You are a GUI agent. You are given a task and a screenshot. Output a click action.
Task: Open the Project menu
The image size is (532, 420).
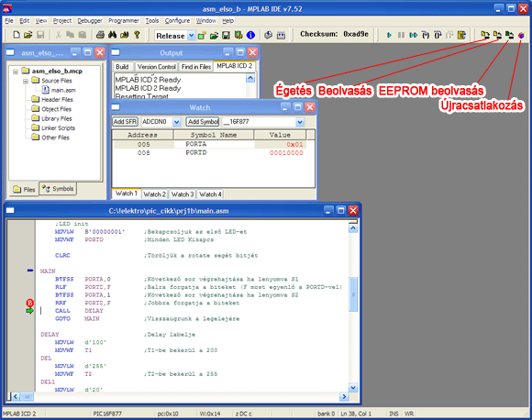(x=62, y=21)
